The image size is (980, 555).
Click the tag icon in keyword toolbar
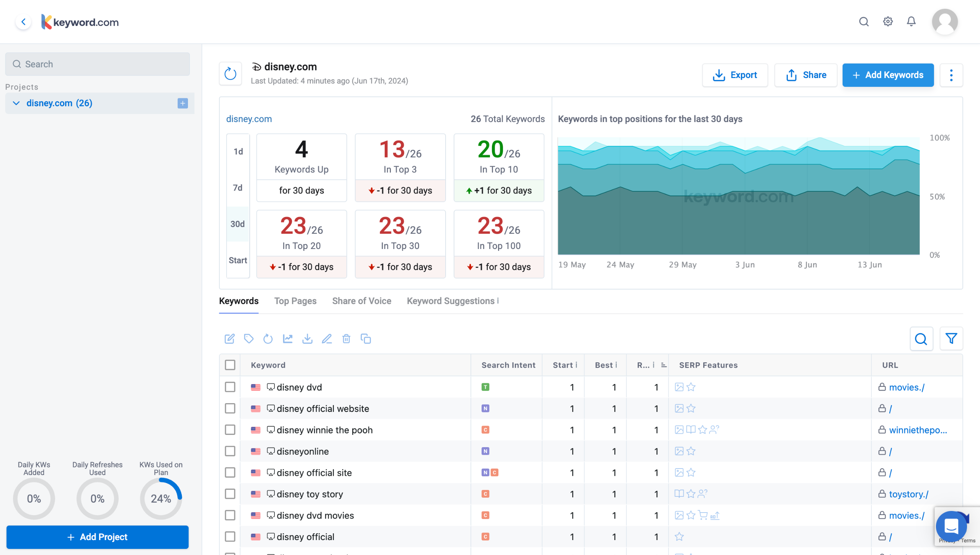[249, 339]
